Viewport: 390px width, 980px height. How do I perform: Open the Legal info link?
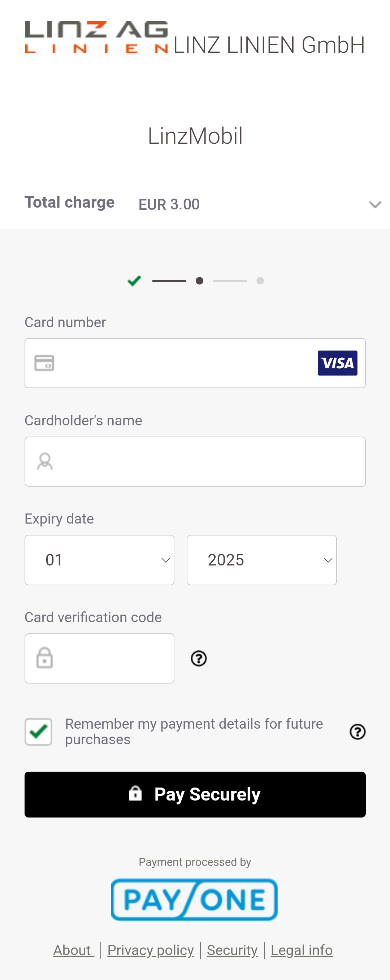click(x=302, y=950)
